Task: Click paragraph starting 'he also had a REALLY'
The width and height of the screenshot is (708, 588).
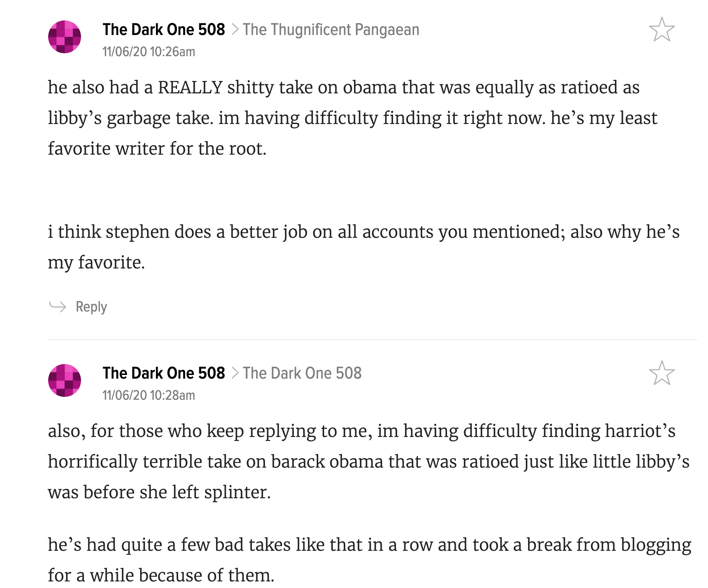Action: pos(353,118)
